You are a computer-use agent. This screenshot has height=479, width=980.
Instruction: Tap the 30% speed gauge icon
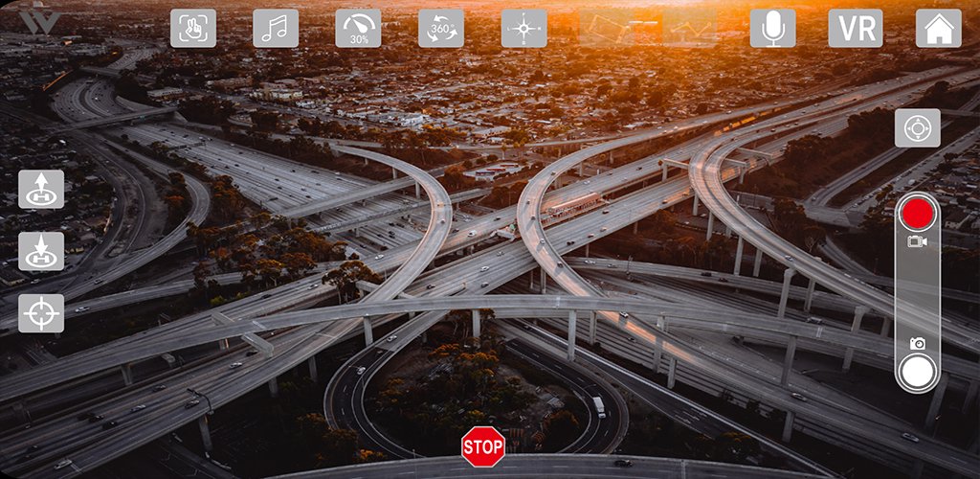(x=358, y=29)
